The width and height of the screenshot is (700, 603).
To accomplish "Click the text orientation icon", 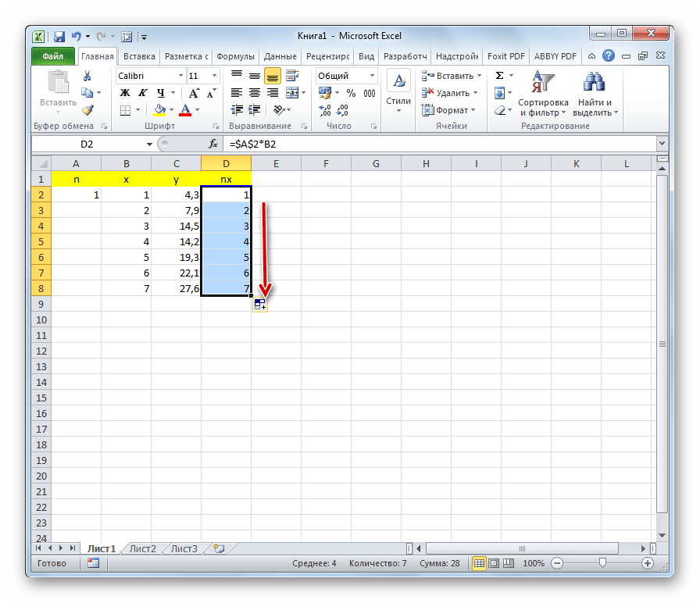I will click(x=279, y=110).
